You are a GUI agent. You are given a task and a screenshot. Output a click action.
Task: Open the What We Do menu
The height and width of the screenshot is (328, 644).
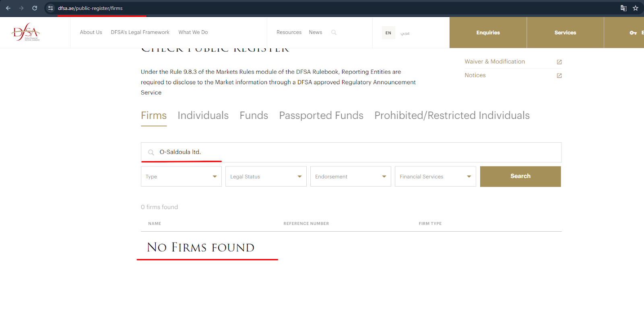(x=193, y=32)
